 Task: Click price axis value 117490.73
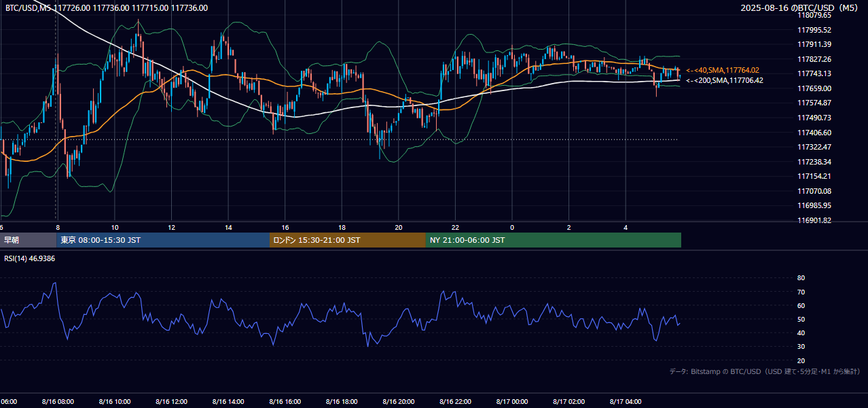coord(814,118)
